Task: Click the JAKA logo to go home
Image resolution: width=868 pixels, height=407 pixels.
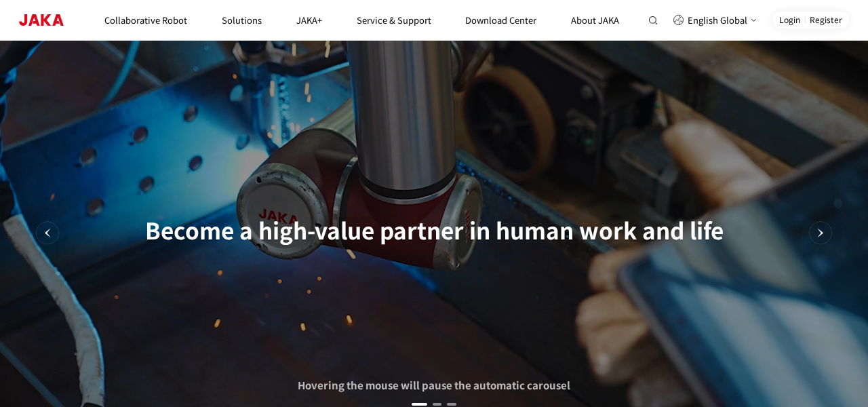Action: pos(41,20)
